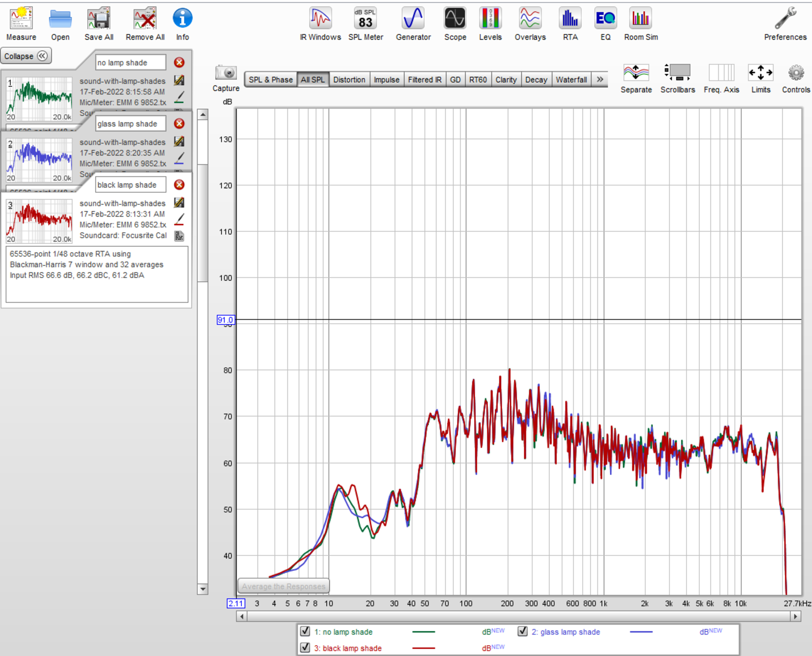The width and height of the screenshot is (812, 656).
Task: Switch to the Waterfall tab
Action: click(571, 79)
